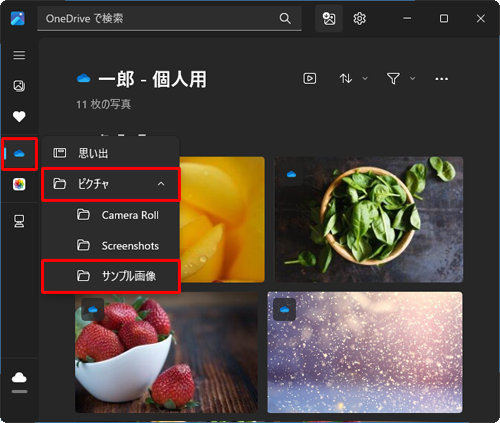Open filter options dropdown chevron
The image size is (500, 423).
click(412, 79)
